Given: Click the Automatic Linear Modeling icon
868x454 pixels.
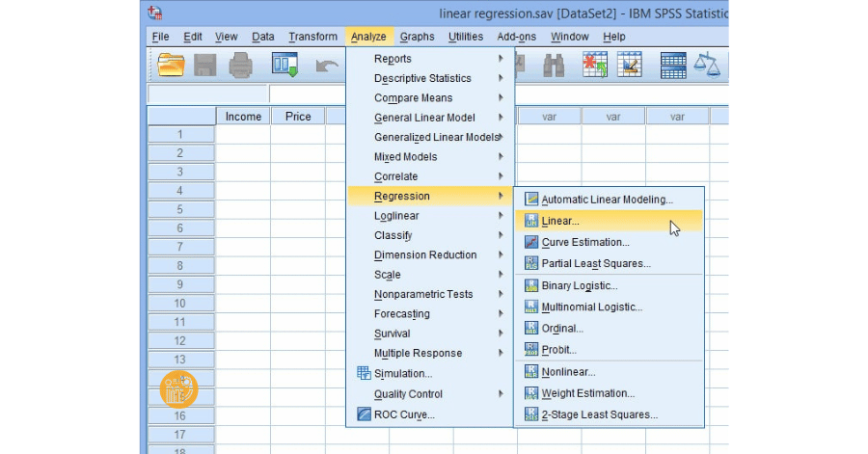Looking at the screenshot, I should [531, 200].
